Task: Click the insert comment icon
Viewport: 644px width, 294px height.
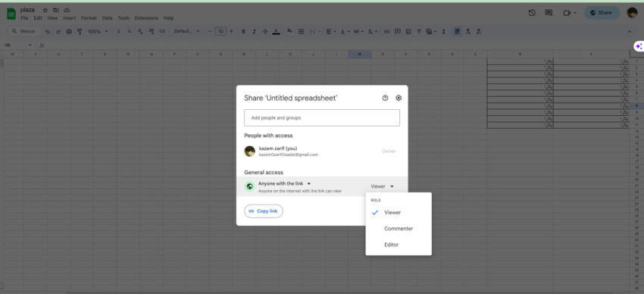Action: [x=398, y=32]
